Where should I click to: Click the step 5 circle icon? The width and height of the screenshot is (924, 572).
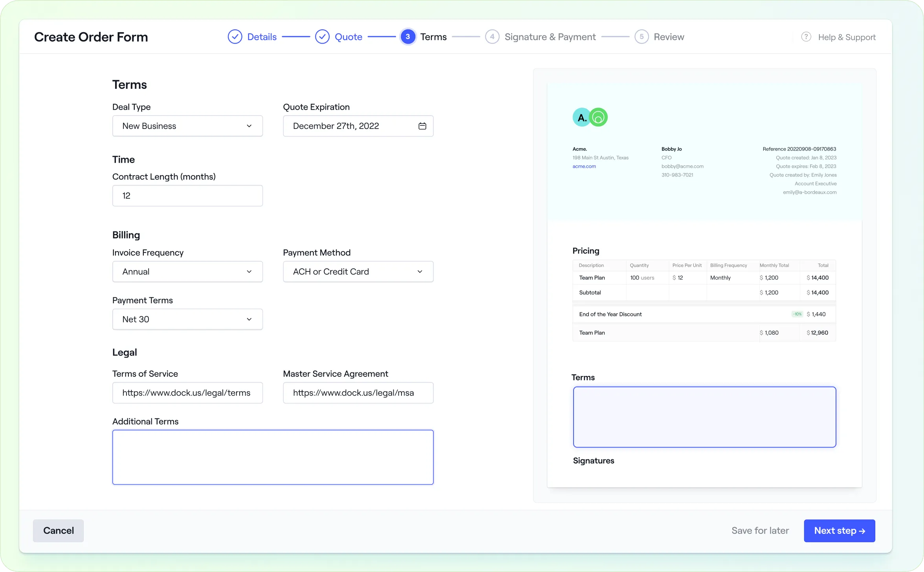coord(642,37)
